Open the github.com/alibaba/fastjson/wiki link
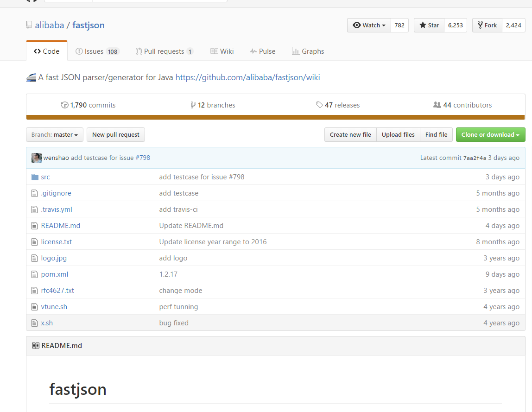This screenshot has width=532, height=412. 247,77
